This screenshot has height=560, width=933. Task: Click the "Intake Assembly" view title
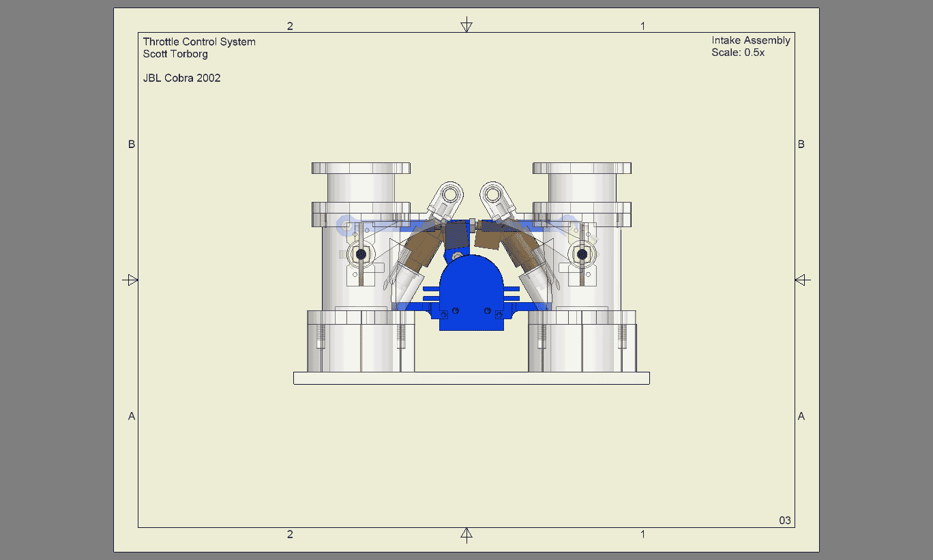pos(751,40)
